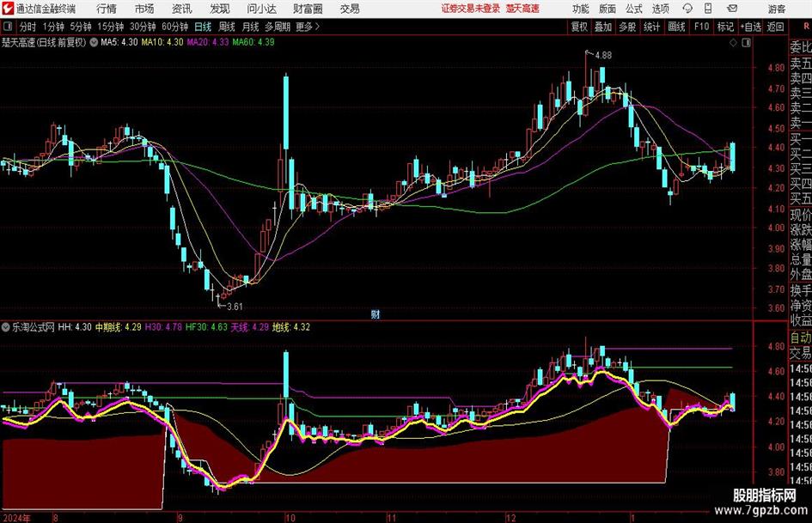812x523 pixels.
Task: Switch to the 月线 monthly tab
Action: pos(250,27)
